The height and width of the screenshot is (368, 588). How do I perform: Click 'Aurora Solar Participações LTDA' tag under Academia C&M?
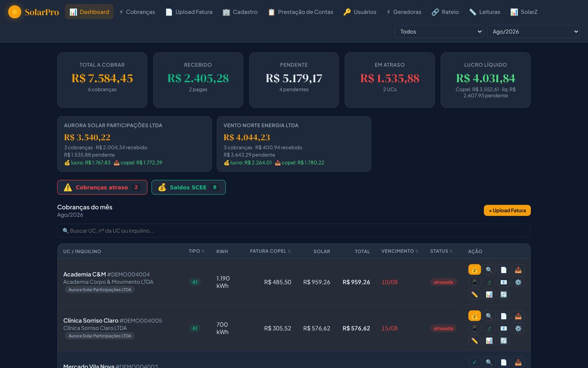(100, 289)
